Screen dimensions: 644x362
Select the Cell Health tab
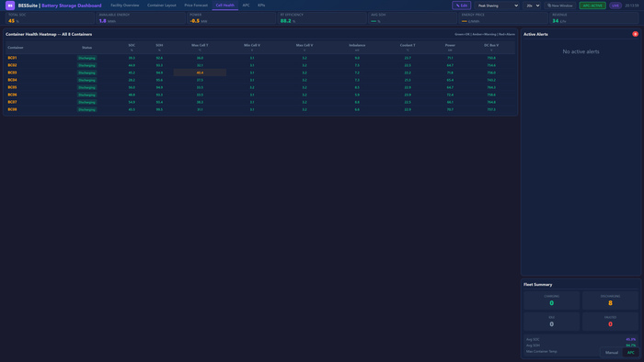[225, 6]
